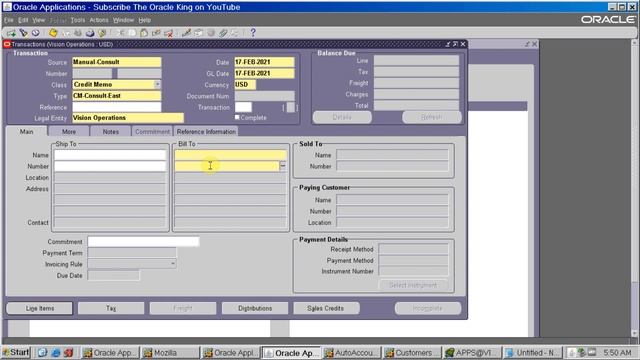Click the Next Step toolbar icon
The image size is (640, 360).
pos(65,33)
